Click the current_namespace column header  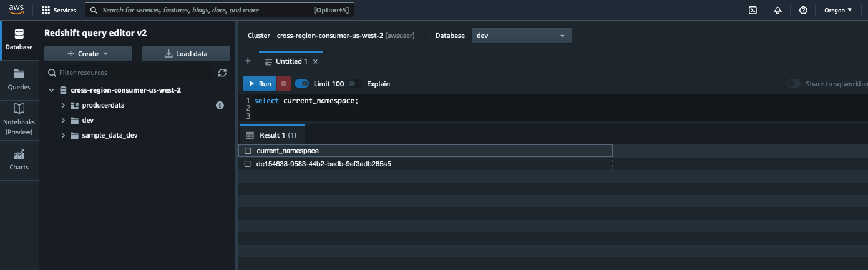(x=426, y=151)
